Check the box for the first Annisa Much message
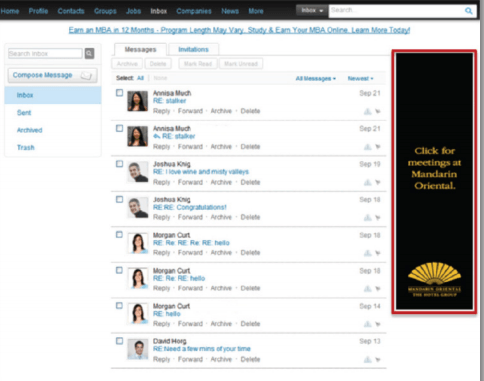The width and height of the screenshot is (484, 381). tap(119, 93)
